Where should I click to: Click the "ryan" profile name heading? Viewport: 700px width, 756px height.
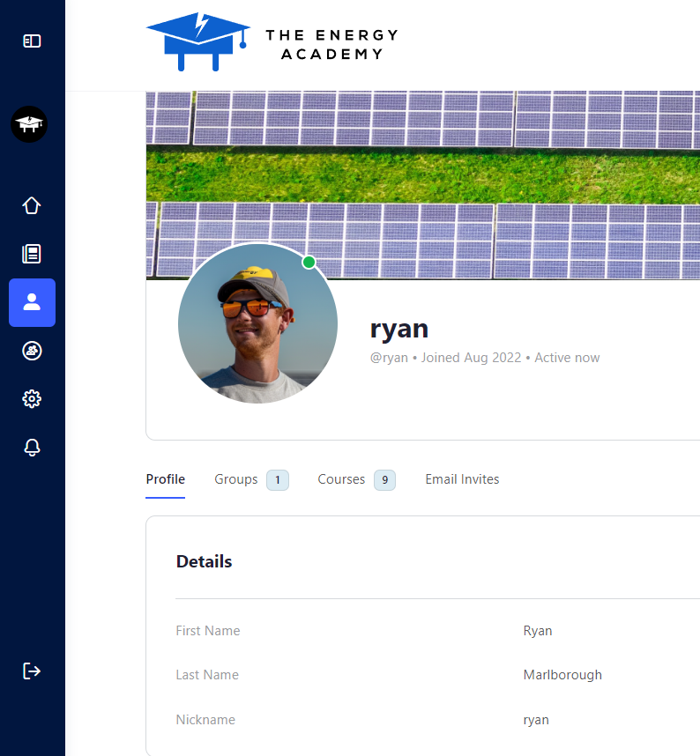tap(399, 329)
